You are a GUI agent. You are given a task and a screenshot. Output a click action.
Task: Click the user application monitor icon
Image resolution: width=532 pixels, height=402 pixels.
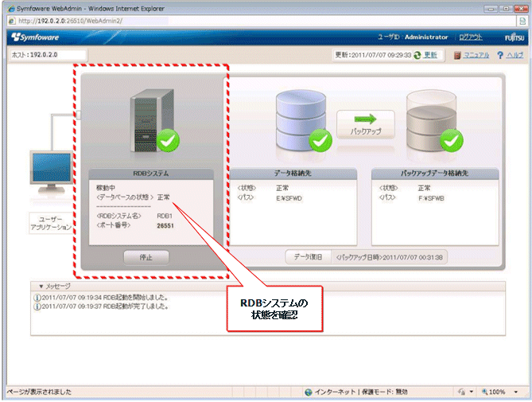pos(51,173)
